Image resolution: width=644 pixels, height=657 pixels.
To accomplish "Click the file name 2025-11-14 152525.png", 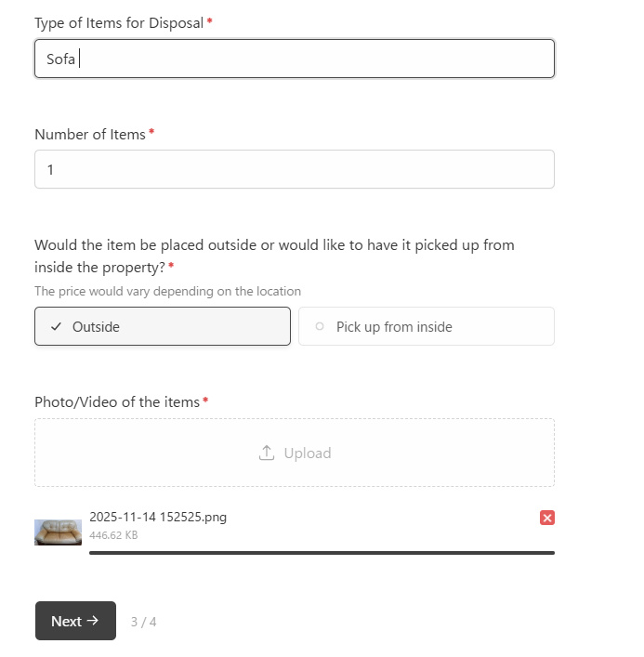I will coord(158,517).
